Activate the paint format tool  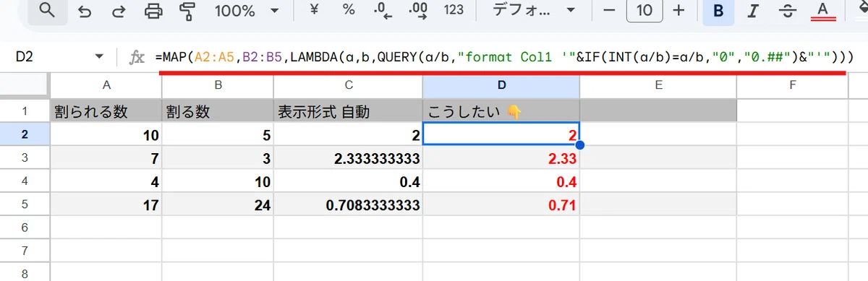(x=188, y=11)
